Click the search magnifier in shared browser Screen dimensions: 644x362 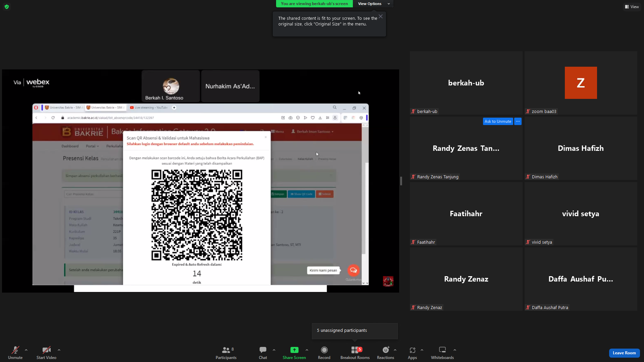[334, 108]
